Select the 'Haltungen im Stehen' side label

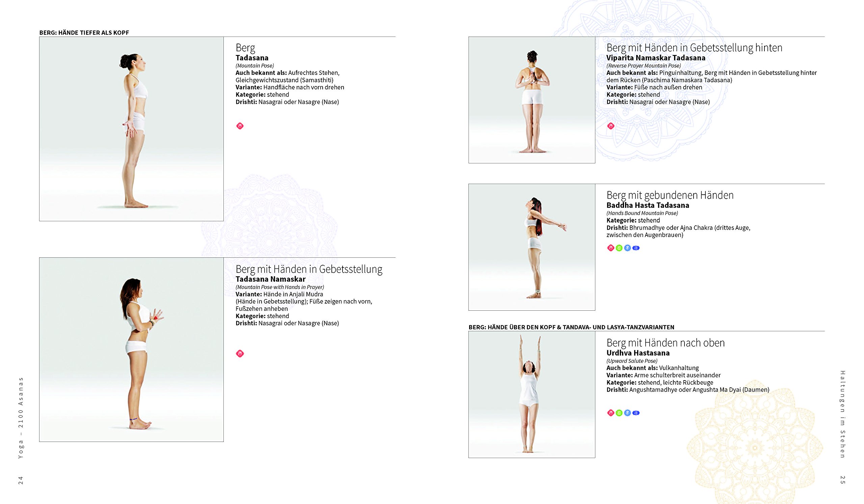(843, 414)
